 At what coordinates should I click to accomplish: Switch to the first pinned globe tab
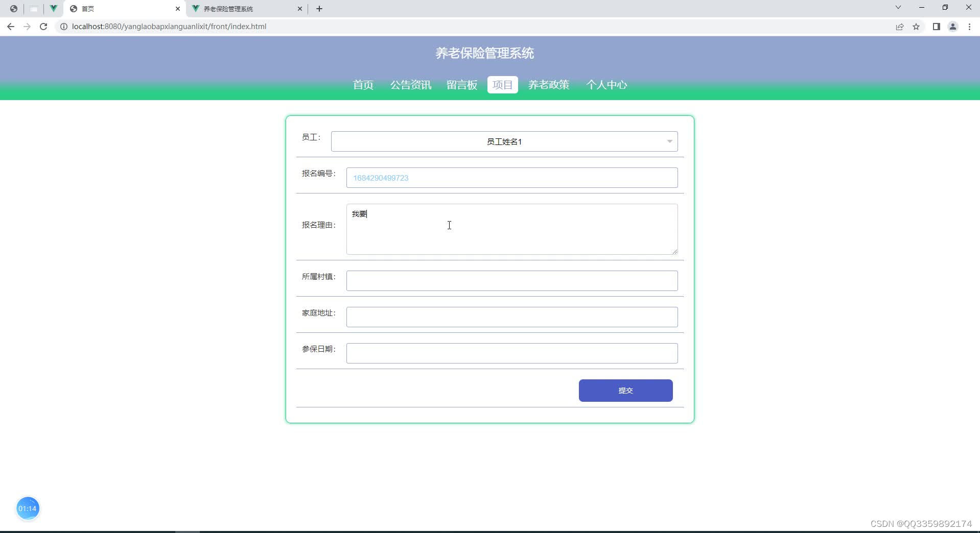point(14,9)
